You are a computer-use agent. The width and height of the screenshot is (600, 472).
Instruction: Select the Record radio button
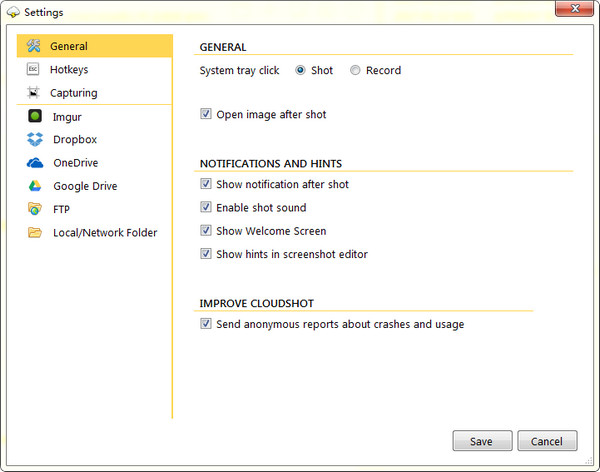(355, 71)
